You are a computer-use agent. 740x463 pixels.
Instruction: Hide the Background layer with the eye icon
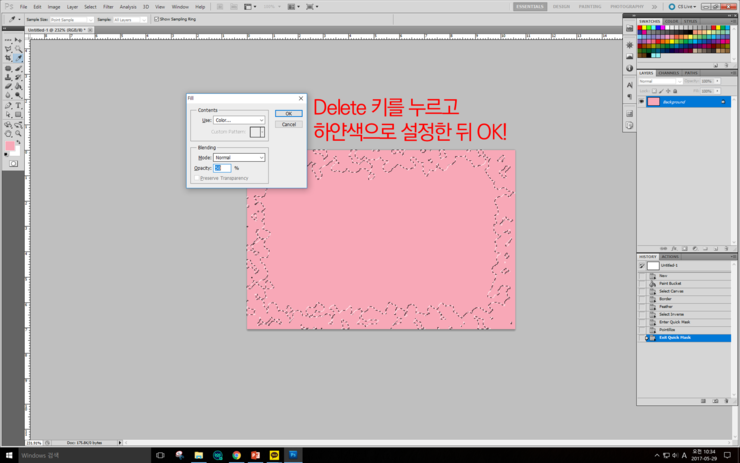642,101
